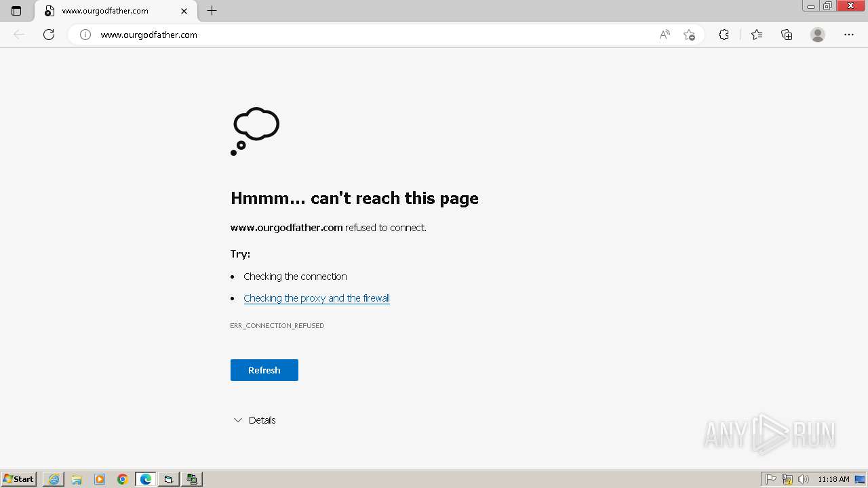Select the ERR_CONNECTION_REFUSED text

[x=277, y=325]
